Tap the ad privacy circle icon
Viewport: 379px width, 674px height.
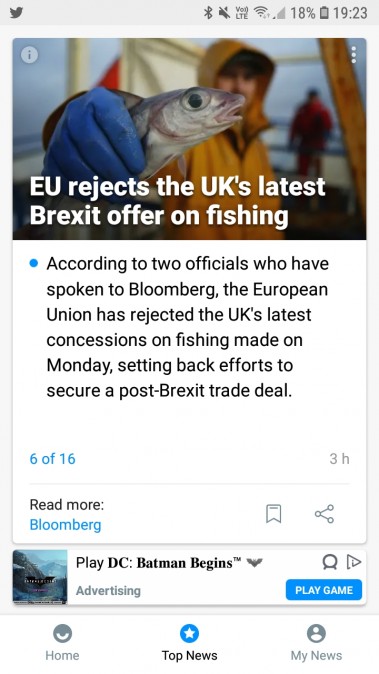[x=330, y=561]
